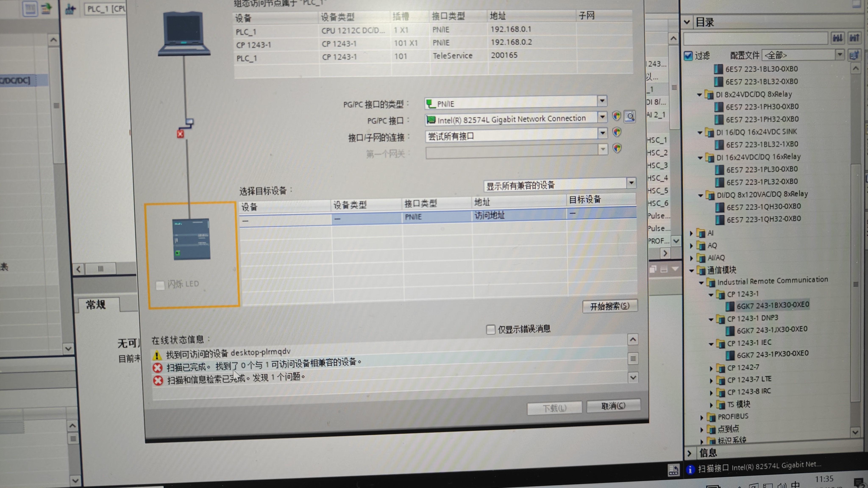Image resolution: width=868 pixels, height=488 pixels.
Task: Collapse the CP 1243-1 DNP3 tree node
Action: click(711, 319)
